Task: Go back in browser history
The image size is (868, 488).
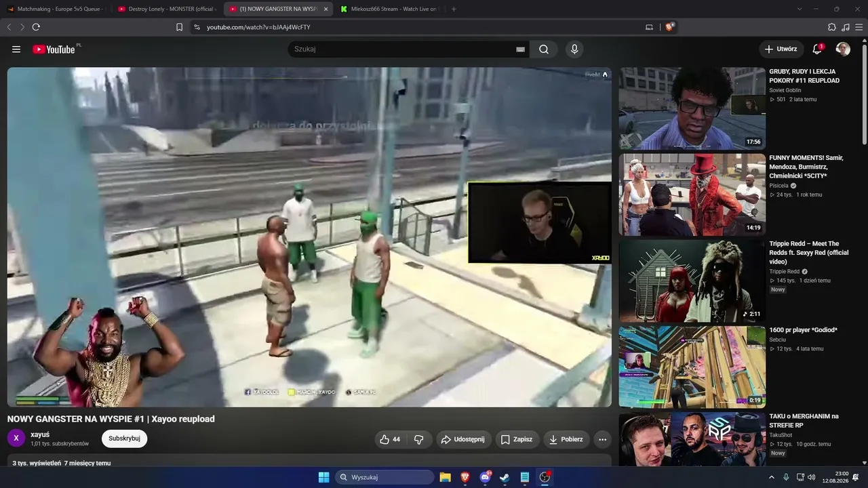Action: tap(9, 27)
